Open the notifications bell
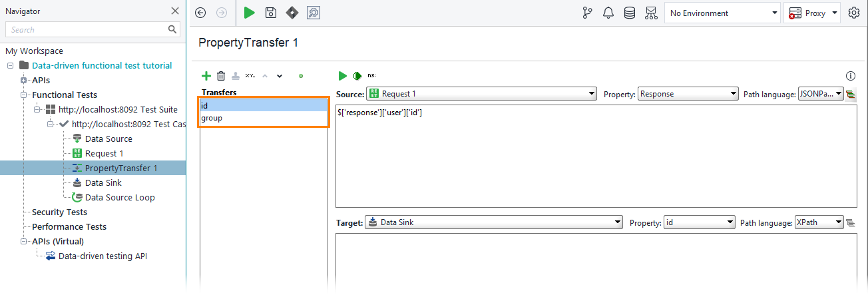 coord(608,13)
